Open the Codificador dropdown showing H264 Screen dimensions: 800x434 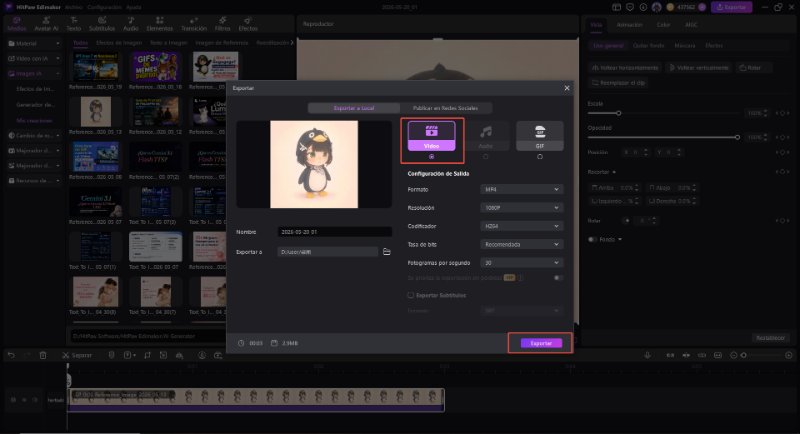(521, 226)
